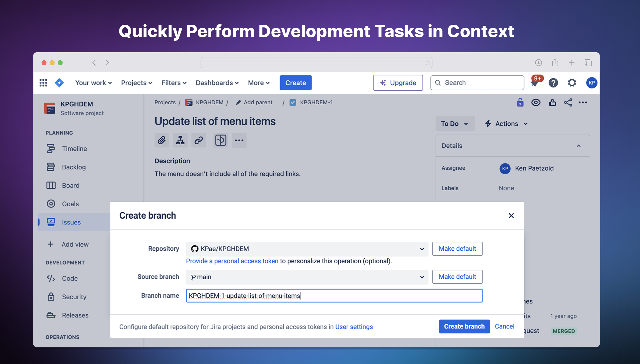Click the link issue chain icon
This screenshot has width=640, height=364.
[198, 140]
